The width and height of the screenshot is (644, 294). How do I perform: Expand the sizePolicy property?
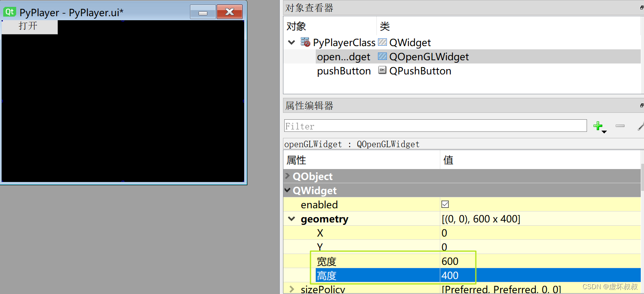[292, 289]
